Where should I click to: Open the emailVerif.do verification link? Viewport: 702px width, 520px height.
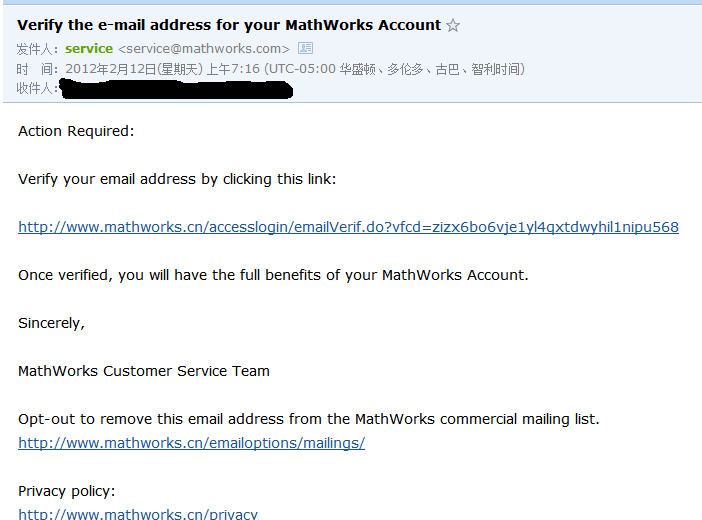tap(348, 227)
